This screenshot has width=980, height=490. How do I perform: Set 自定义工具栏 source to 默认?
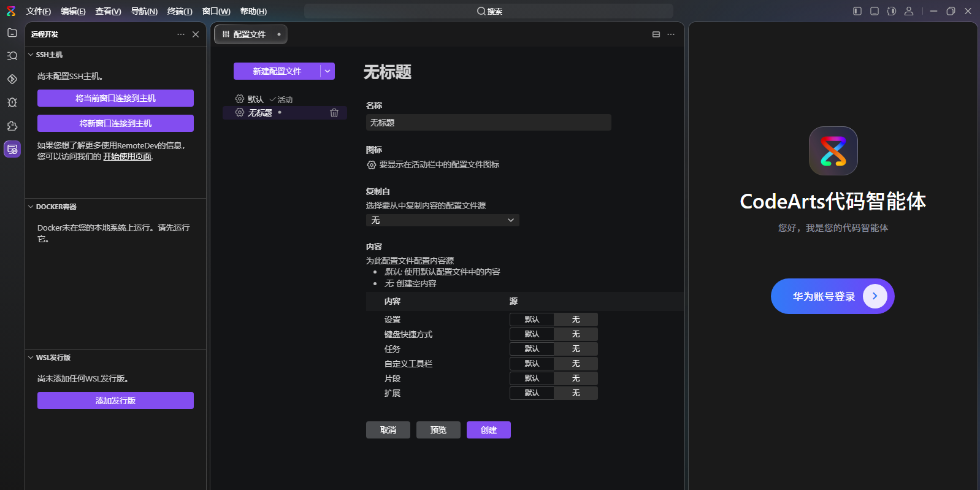coord(532,364)
